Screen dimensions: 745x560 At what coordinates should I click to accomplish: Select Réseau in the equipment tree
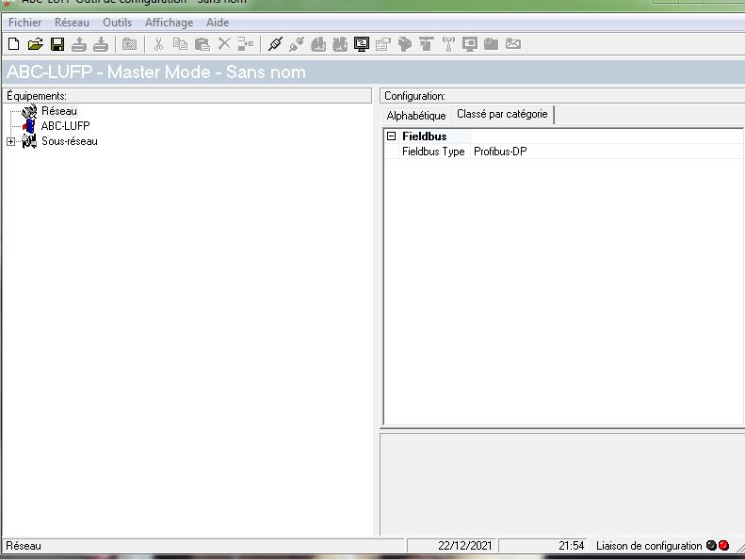tap(58, 111)
